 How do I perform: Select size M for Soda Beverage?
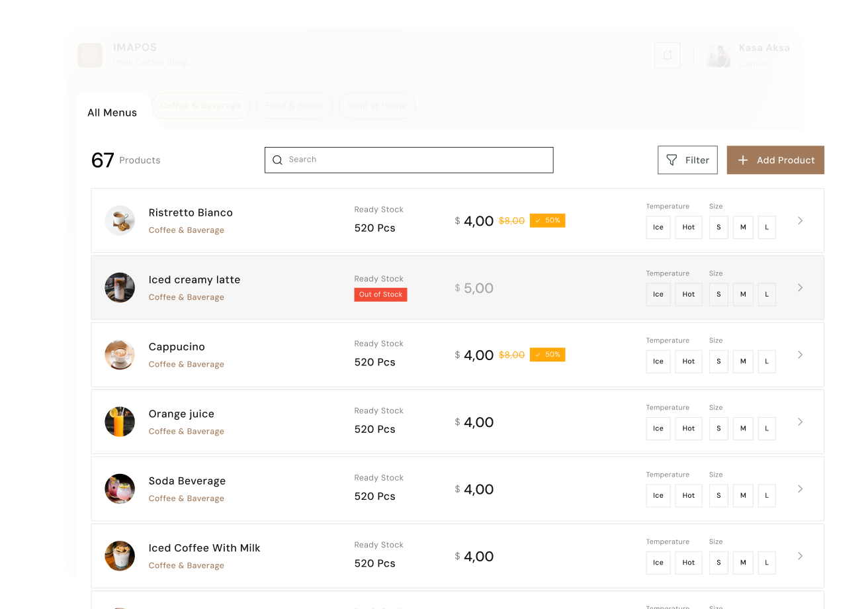click(742, 495)
